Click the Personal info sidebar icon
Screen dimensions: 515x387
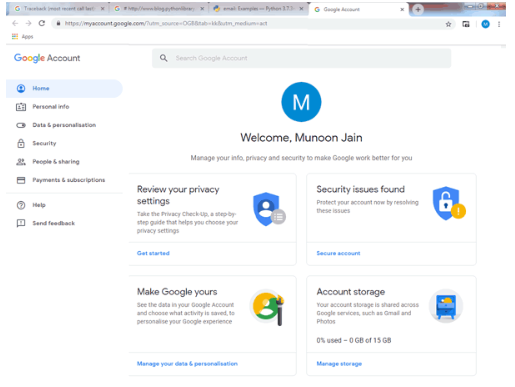21,107
